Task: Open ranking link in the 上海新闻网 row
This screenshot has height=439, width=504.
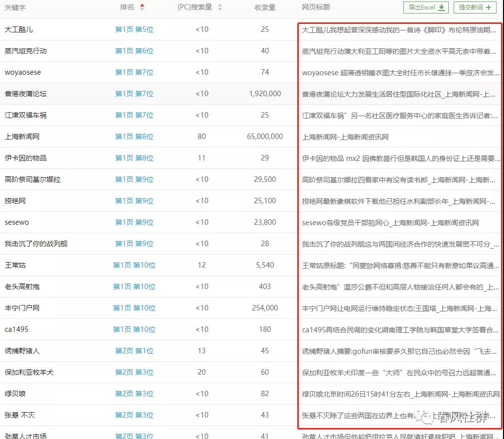Action: click(134, 137)
